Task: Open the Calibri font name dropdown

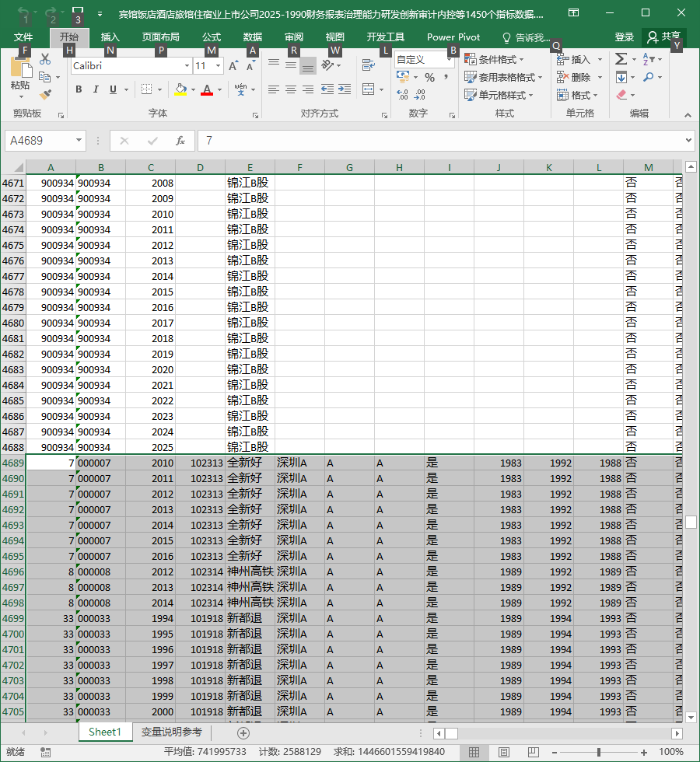Action: point(187,65)
